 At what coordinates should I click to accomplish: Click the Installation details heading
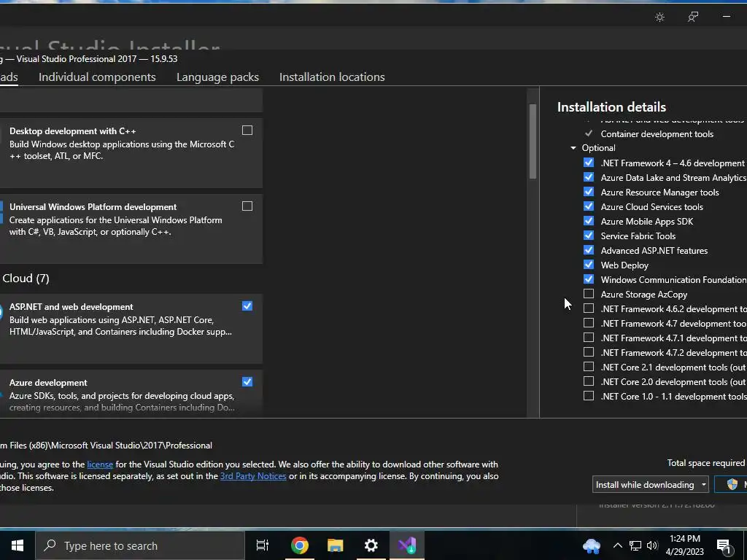click(x=612, y=107)
